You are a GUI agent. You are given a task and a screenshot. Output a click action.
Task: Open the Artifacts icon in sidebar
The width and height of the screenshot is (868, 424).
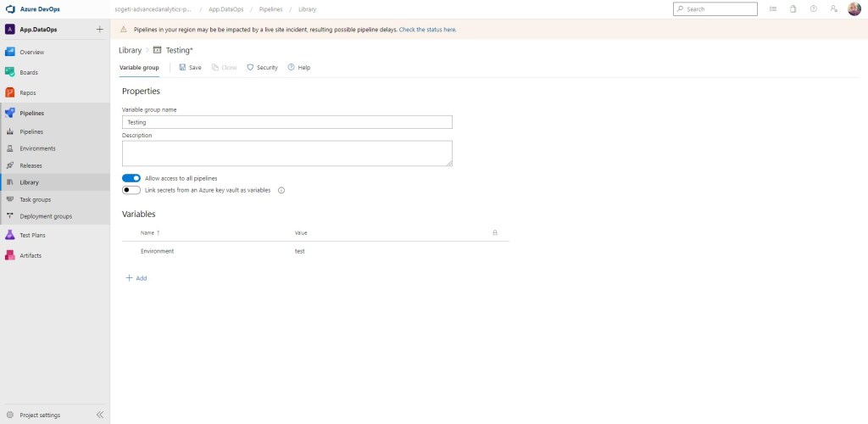coord(10,255)
